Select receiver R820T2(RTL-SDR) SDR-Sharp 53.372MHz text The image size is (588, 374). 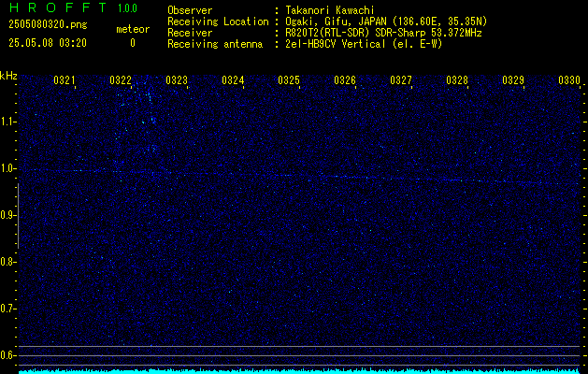(x=383, y=33)
